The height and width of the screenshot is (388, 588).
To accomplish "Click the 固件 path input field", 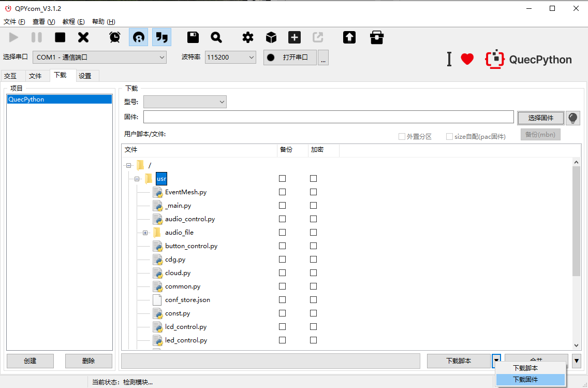I will coord(329,117).
